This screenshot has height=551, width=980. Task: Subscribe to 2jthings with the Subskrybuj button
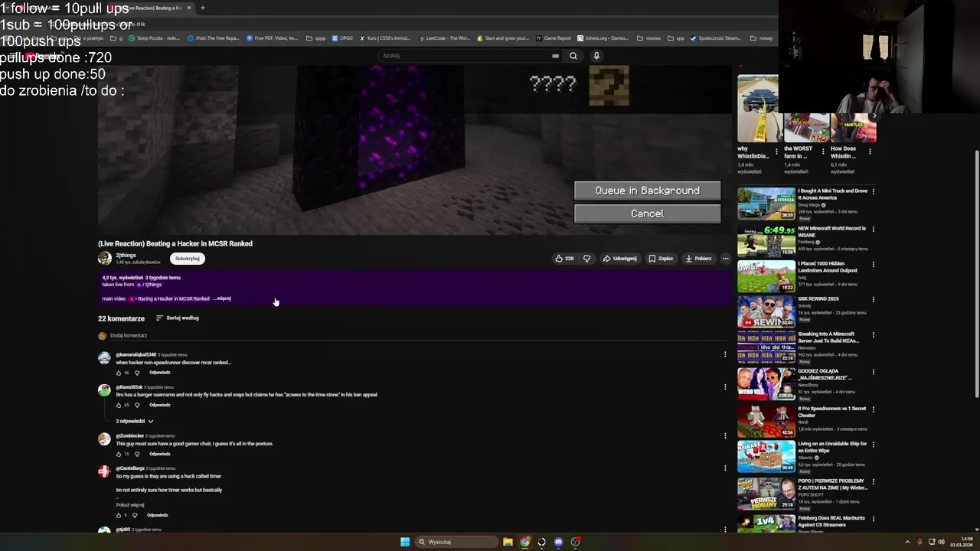(188, 259)
